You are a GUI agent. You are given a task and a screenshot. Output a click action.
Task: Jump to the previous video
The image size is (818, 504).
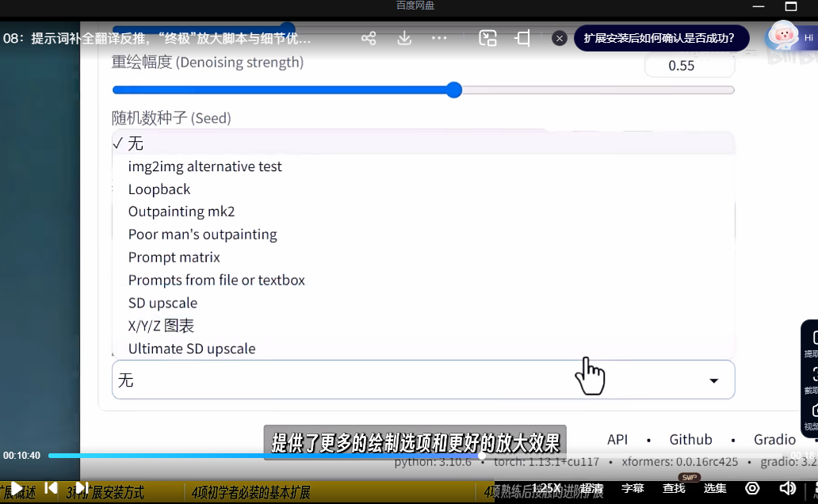click(51, 488)
